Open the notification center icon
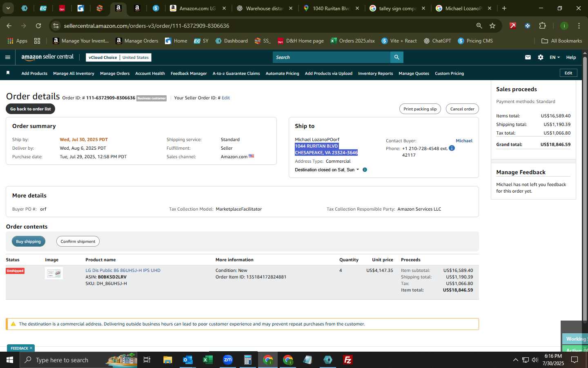 pyautogui.click(x=575, y=360)
